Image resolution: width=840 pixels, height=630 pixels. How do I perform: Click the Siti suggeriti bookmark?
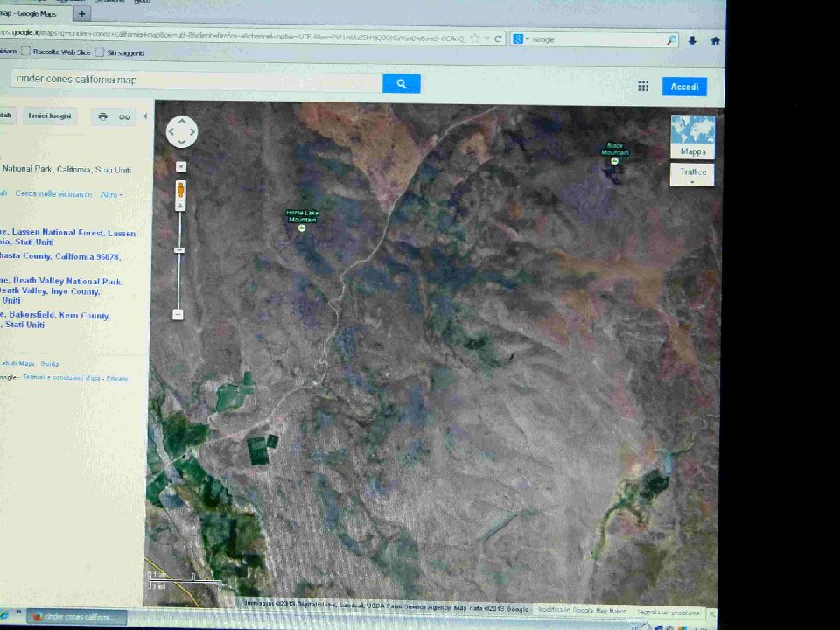(x=120, y=52)
